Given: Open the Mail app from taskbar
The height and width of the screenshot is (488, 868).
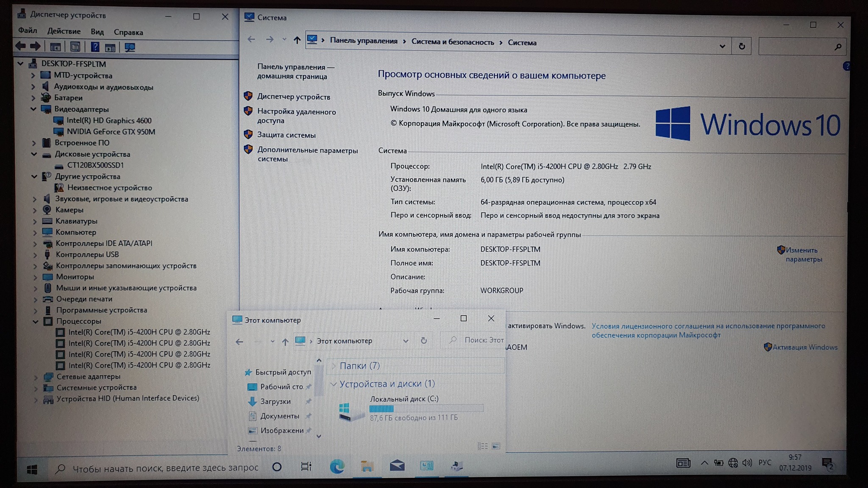Looking at the screenshot, I should [x=397, y=466].
